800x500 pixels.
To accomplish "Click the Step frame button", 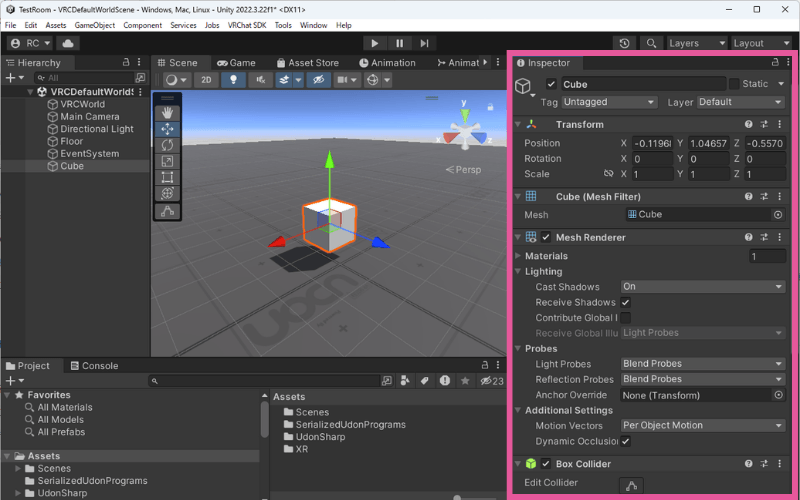I will click(x=424, y=43).
